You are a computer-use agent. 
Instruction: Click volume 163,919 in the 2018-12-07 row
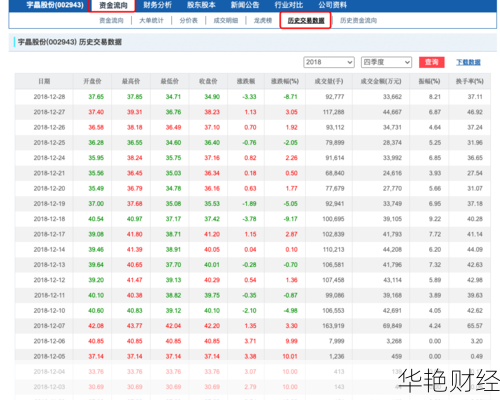pos(333,326)
